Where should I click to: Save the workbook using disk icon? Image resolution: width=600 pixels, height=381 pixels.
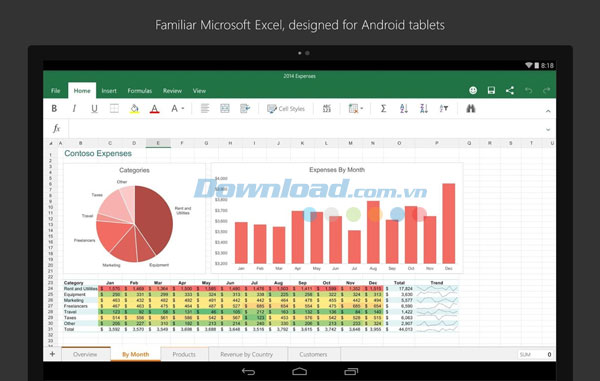(x=491, y=90)
